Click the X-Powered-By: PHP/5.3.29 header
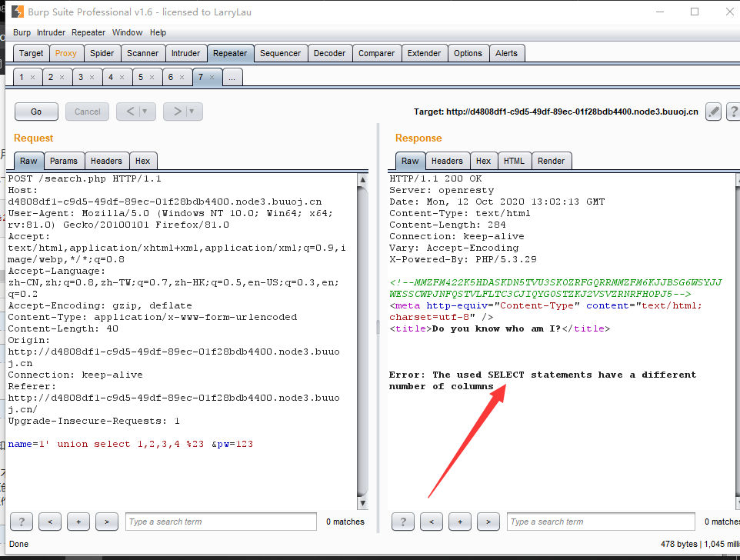The height and width of the screenshot is (560, 740). coord(463,259)
